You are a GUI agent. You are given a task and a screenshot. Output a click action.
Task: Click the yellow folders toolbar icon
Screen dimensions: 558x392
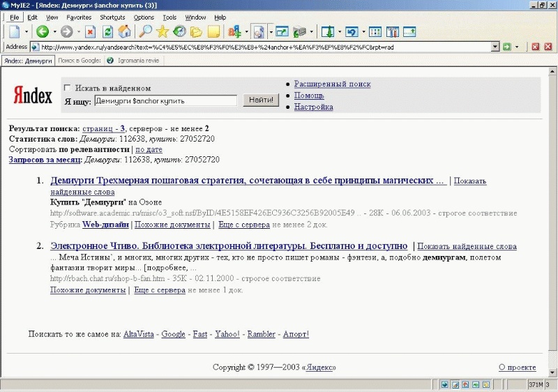point(196,32)
